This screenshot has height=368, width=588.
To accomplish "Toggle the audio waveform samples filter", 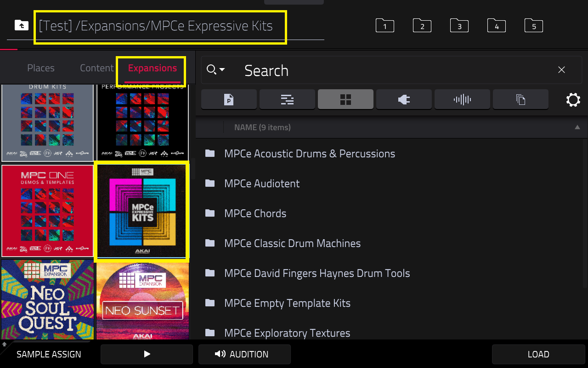I will click(462, 99).
